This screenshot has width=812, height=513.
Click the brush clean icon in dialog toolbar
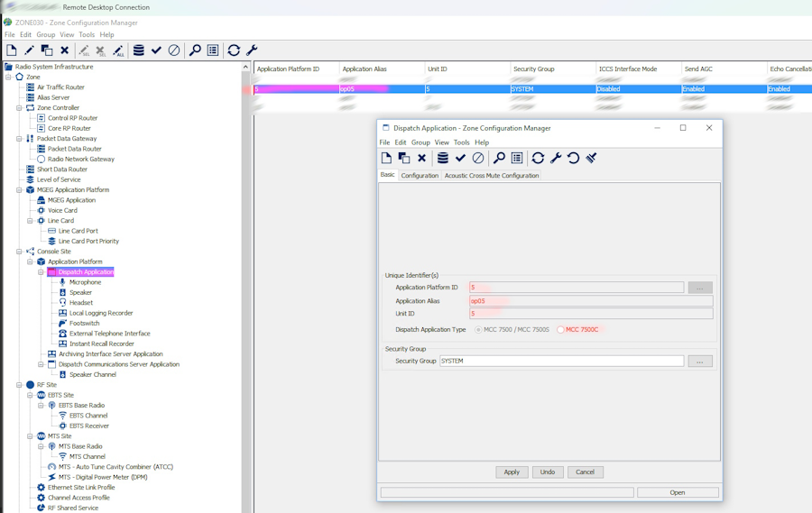click(x=591, y=158)
